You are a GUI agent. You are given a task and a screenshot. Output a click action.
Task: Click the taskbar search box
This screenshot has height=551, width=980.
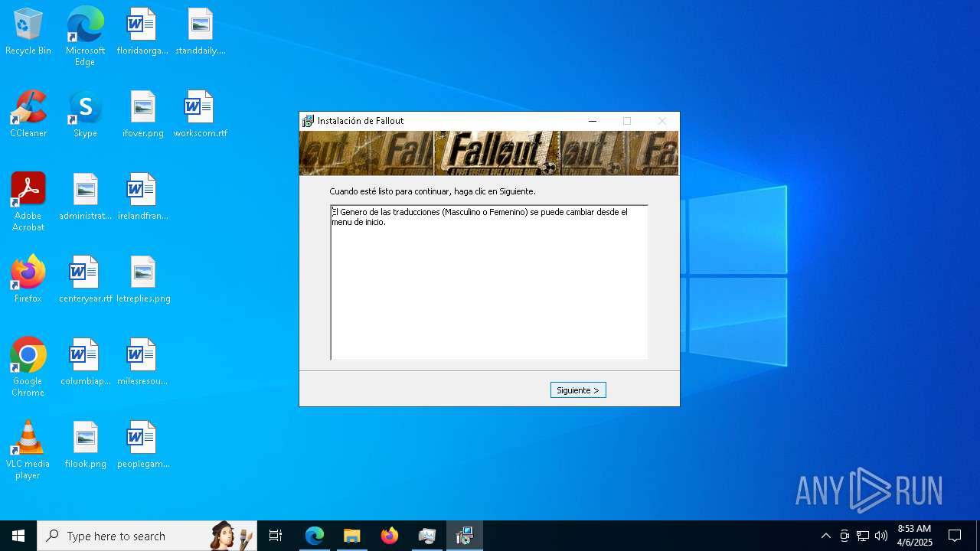[147, 536]
